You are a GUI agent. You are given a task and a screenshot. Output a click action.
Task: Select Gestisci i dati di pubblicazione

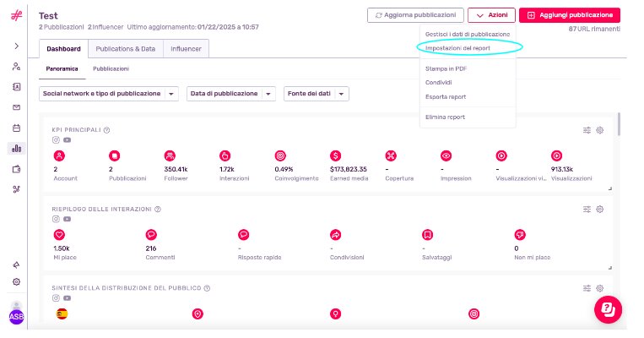pos(468,34)
